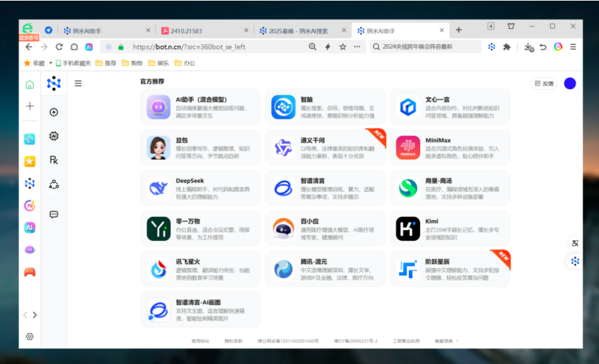Expand the 收藏 favorites dropdown arrow
The height and width of the screenshot is (364, 599).
coord(50,64)
